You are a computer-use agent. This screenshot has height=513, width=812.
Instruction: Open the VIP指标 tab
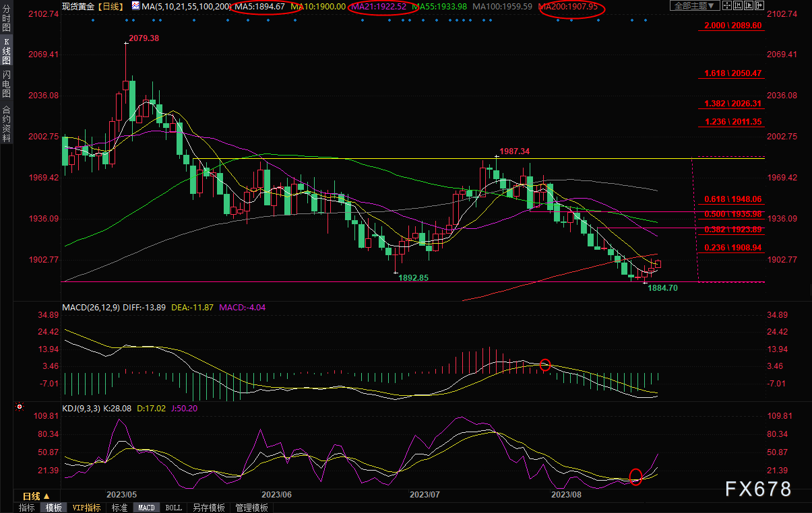[x=87, y=508]
